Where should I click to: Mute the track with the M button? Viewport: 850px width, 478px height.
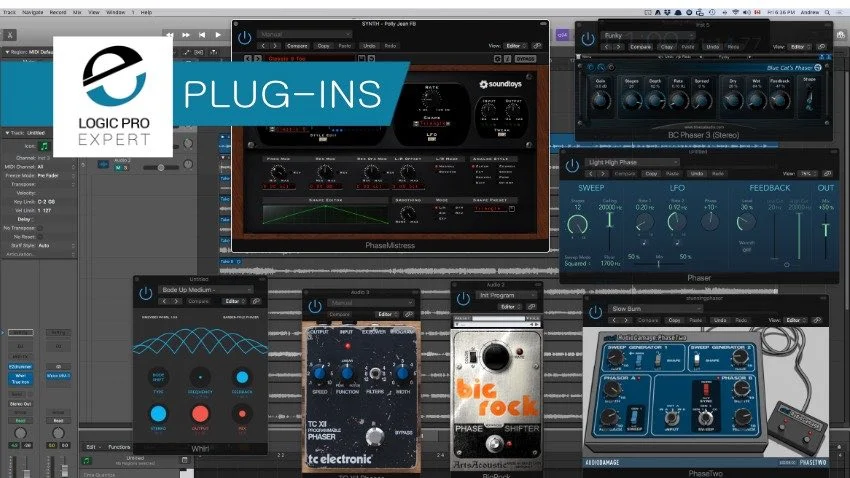(118, 168)
